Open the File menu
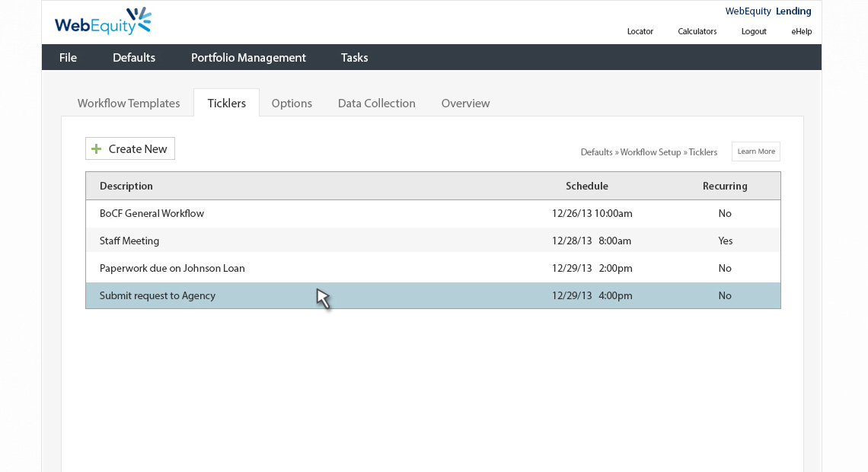 point(68,58)
